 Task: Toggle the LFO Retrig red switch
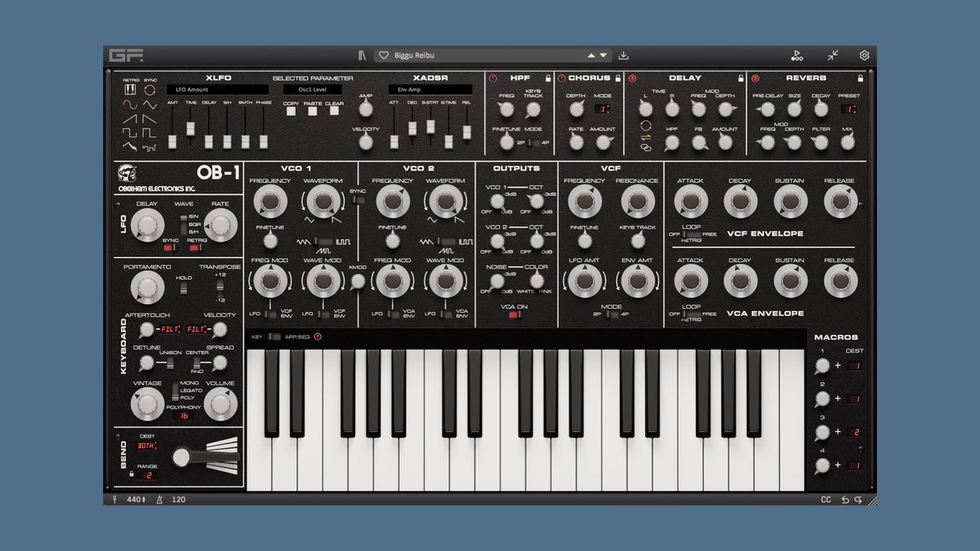194,249
